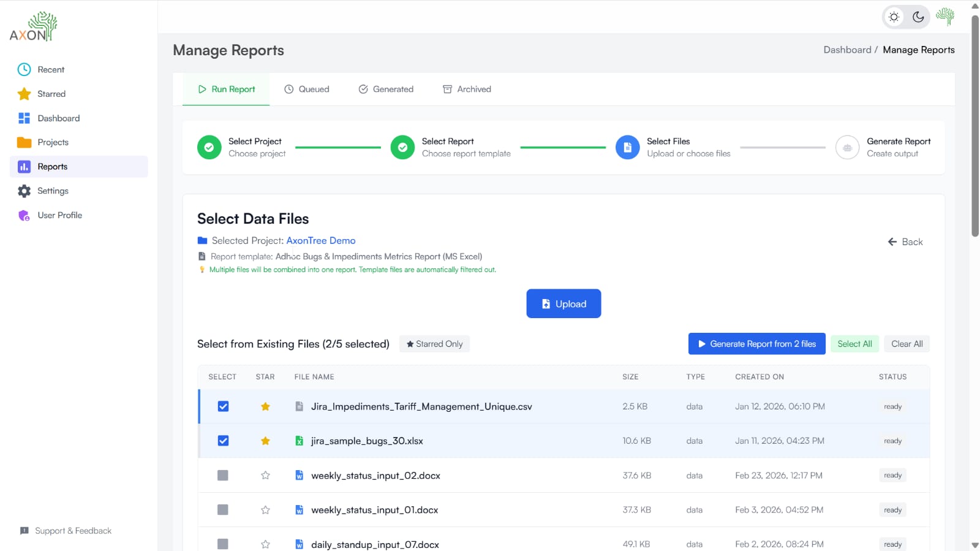
Task: Switch to light theme sun icon
Action: click(894, 17)
